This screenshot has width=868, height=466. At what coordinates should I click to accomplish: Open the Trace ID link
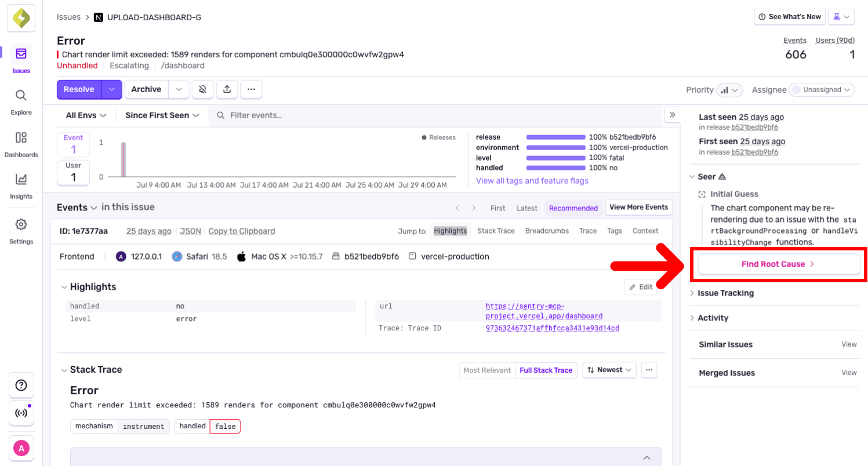tap(553, 328)
